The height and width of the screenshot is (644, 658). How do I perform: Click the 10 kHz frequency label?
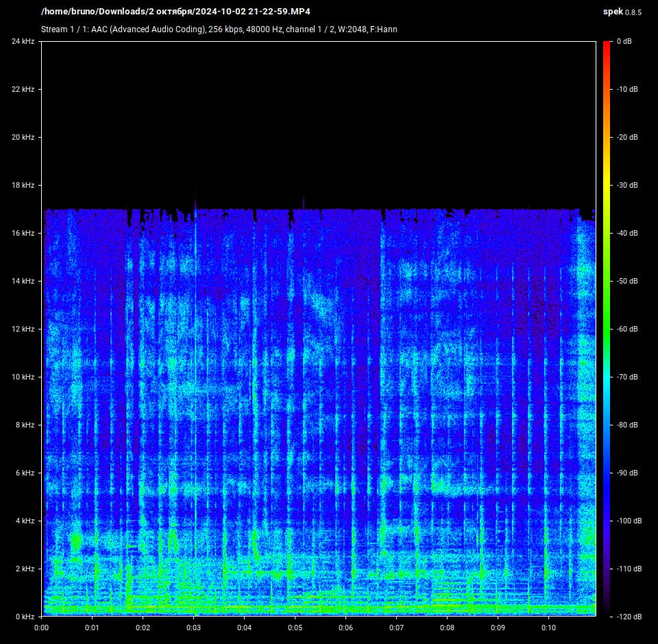[23, 377]
